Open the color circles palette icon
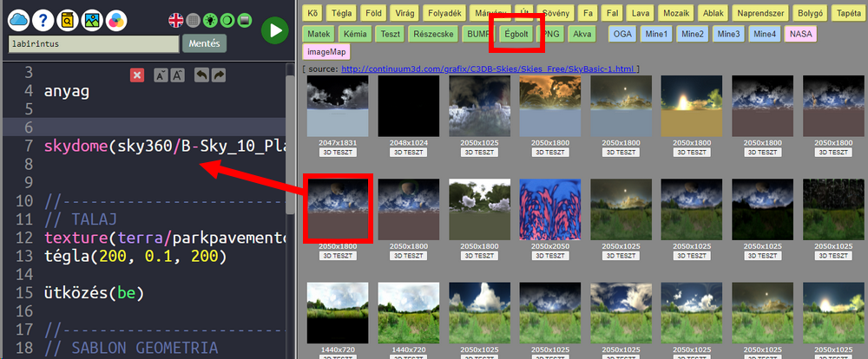 point(115,19)
